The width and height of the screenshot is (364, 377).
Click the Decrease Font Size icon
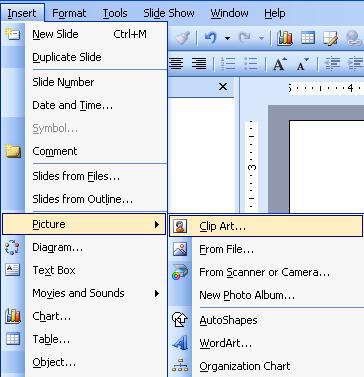[x=302, y=64]
